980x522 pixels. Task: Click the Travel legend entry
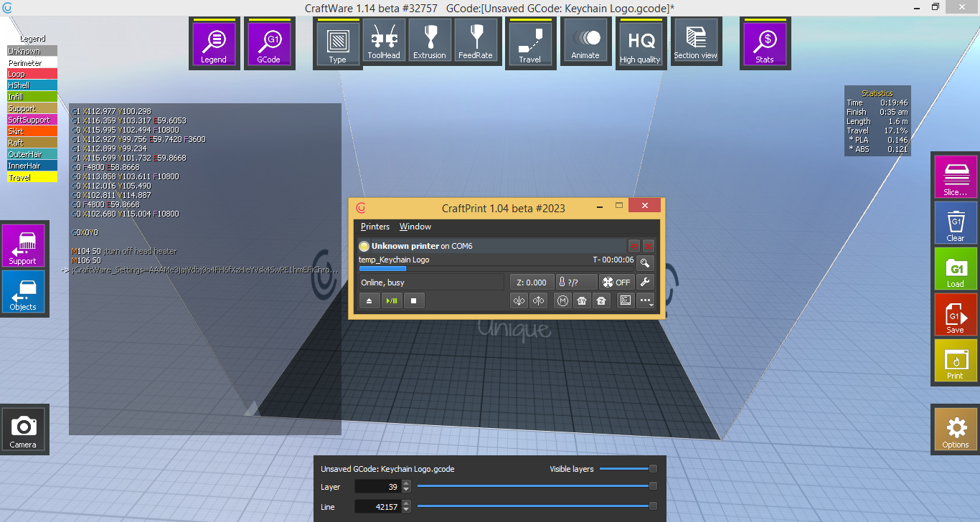pyautogui.click(x=32, y=177)
